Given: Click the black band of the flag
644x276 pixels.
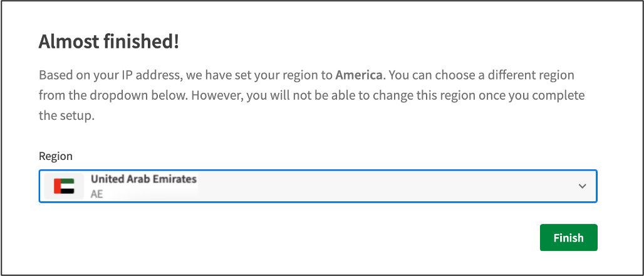Looking at the screenshot, I should click(66, 191).
